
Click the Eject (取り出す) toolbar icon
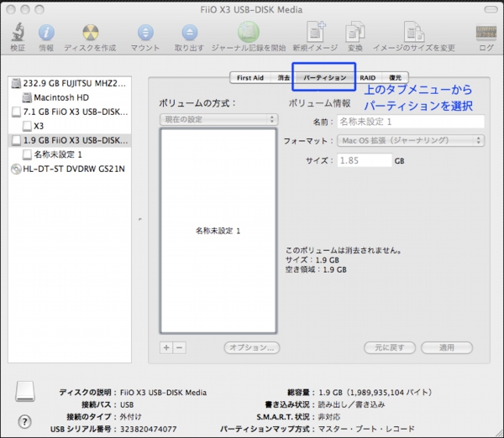(189, 33)
